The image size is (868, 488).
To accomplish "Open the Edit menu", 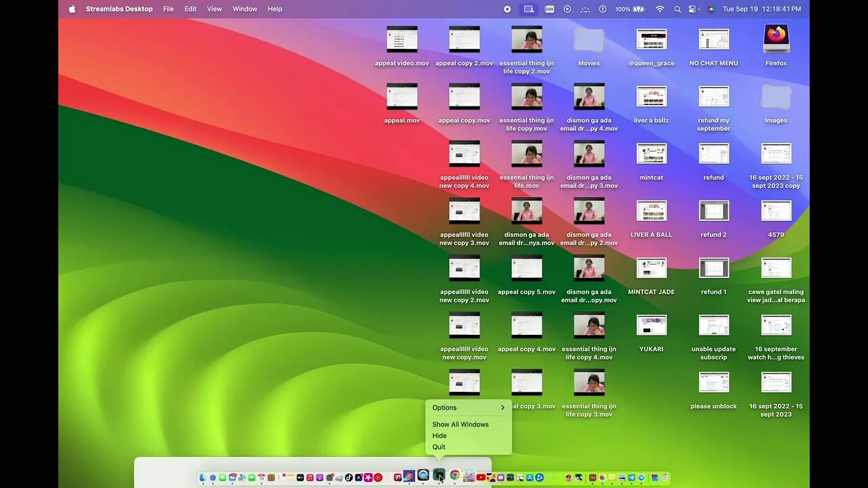I will pyautogui.click(x=191, y=9).
